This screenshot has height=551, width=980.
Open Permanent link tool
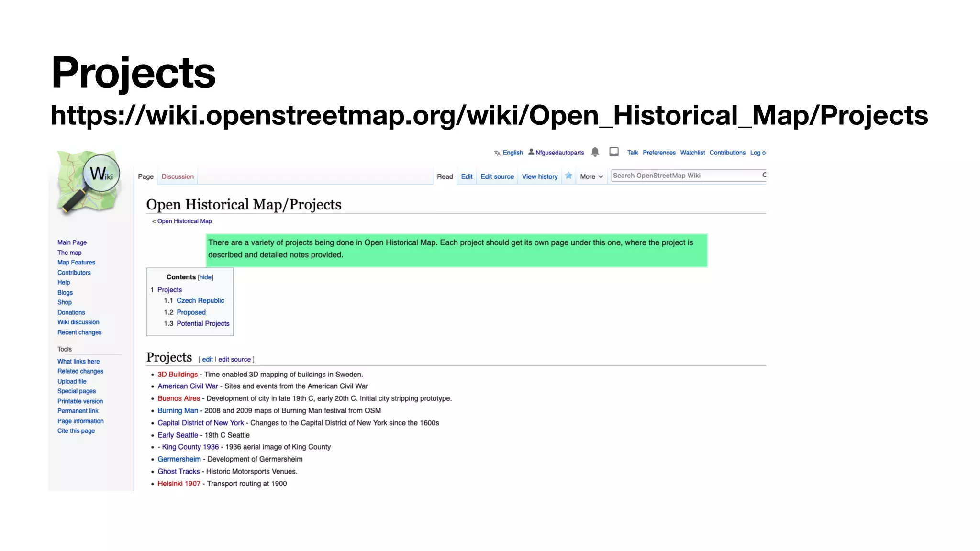[x=78, y=411]
